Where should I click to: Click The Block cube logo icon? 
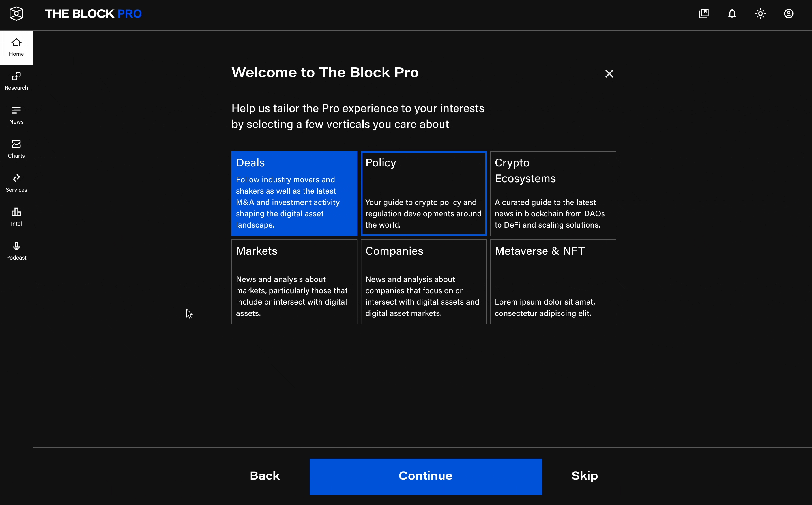pos(16,14)
